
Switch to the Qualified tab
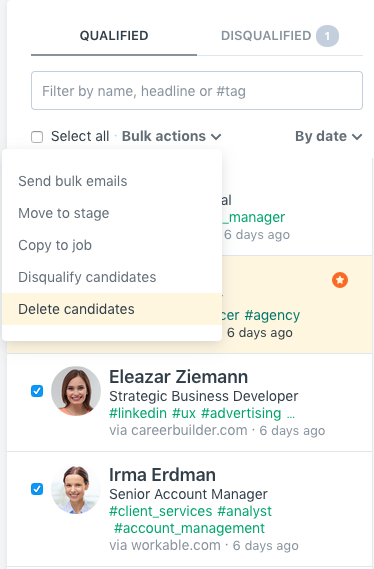pyautogui.click(x=114, y=36)
